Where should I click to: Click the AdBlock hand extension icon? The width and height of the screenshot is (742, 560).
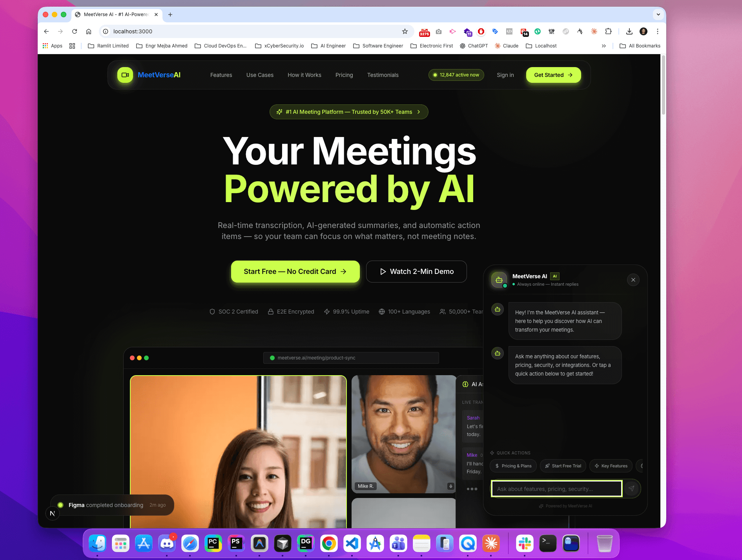click(x=580, y=31)
